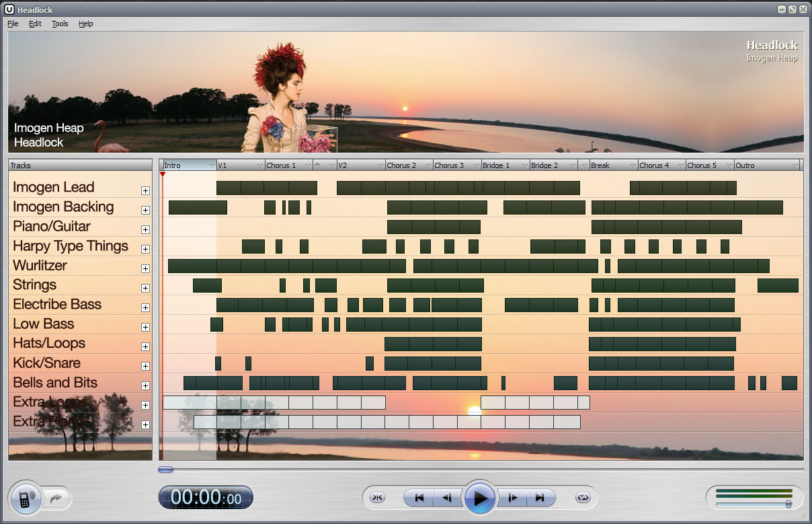The width and height of the screenshot is (812, 524).
Task: Click the inward-arrows button left of transport
Action: point(377,498)
